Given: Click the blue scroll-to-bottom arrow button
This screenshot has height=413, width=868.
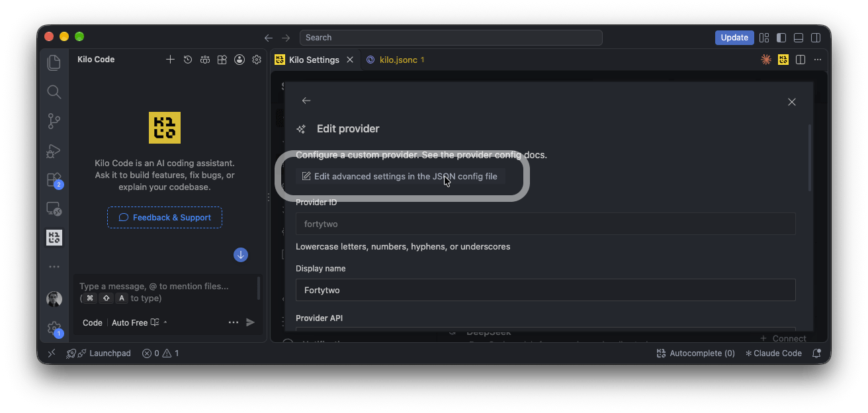Looking at the screenshot, I should (241, 255).
